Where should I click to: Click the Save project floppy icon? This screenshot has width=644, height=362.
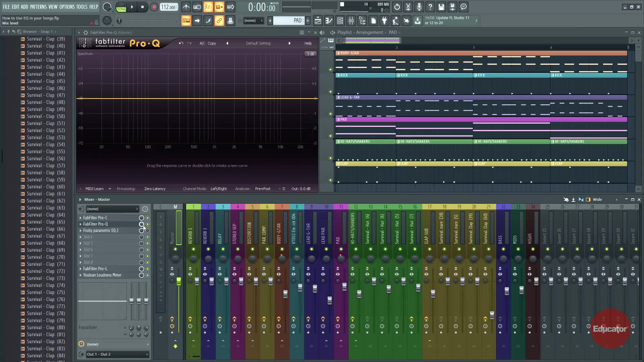[x=441, y=7]
